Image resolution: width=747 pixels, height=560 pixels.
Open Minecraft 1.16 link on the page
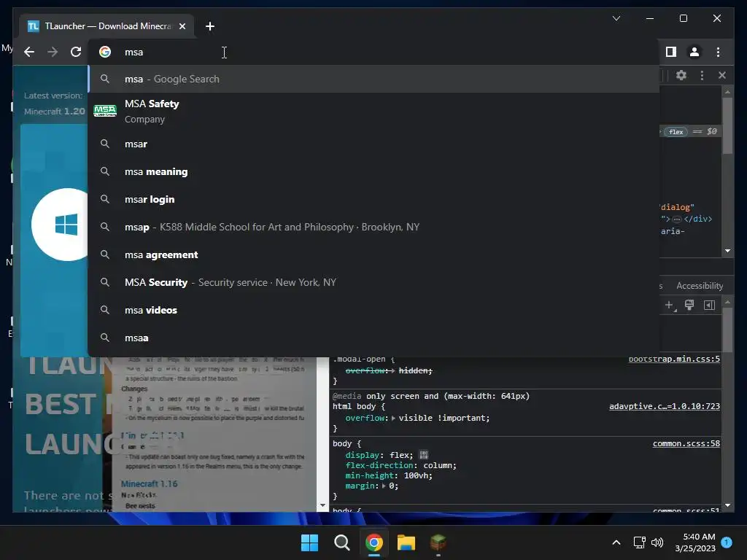coord(149,484)
